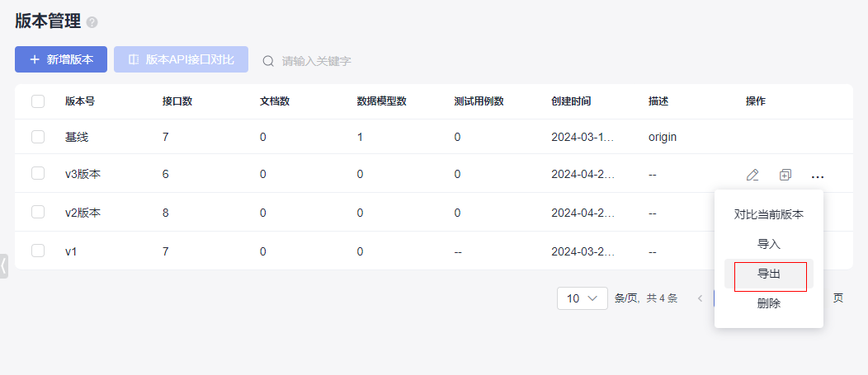
Task: Go to previous page arrow
Action: [700, 298]
